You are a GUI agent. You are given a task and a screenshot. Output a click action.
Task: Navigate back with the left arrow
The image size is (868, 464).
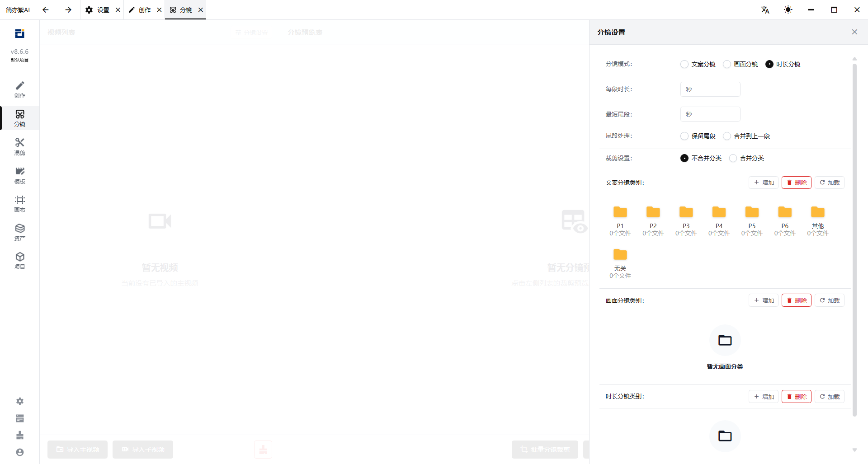pyautogui.click(x=45, y=10)
